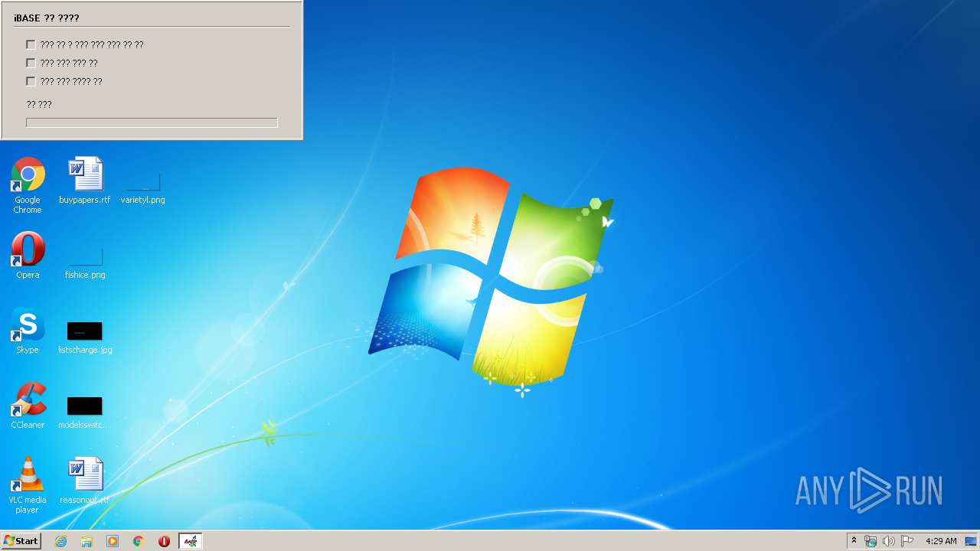Open the Skype desktop shortcut
The image size is (980, 551).
point(28,331)
